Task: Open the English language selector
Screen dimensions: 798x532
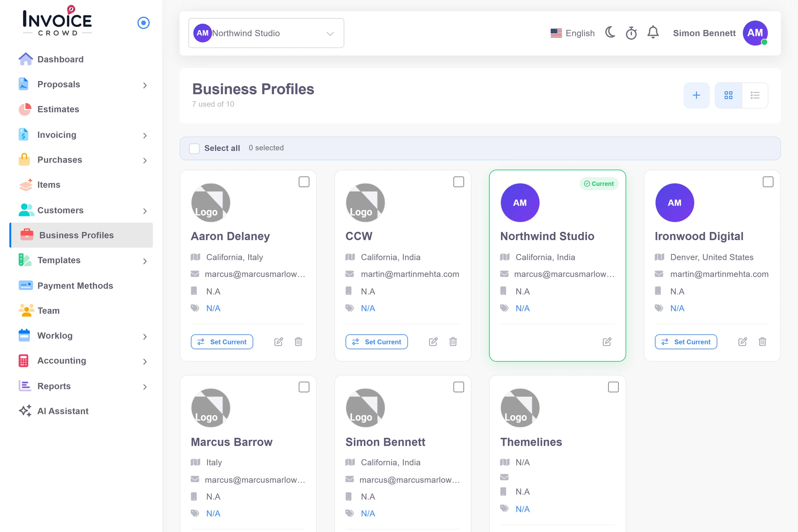Action: [x=573, y=33]
